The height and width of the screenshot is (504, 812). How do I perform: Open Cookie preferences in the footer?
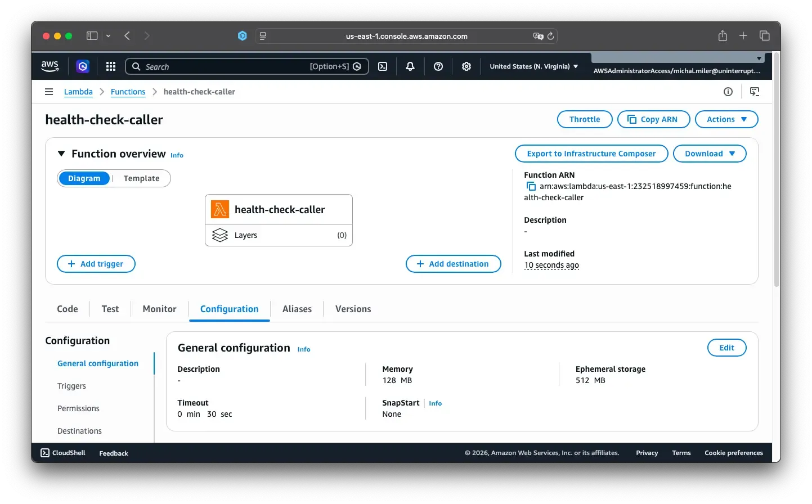(x=734, y=453)
